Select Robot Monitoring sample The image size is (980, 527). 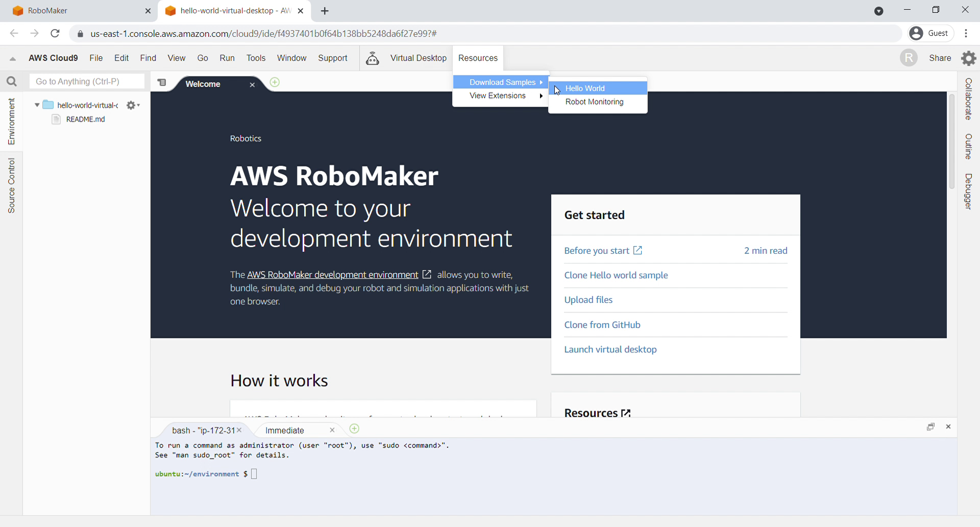[598, 102]
